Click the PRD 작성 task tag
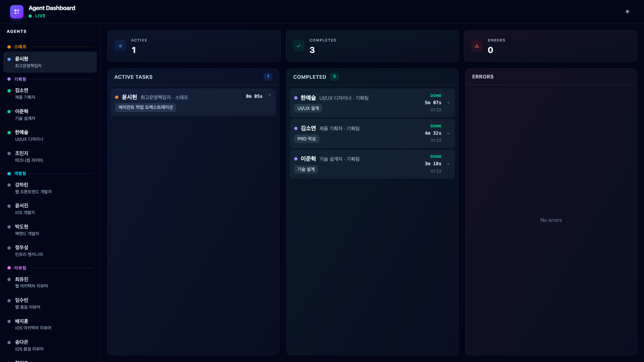Viewport: 644px width, 362px height. click(306, 139)
